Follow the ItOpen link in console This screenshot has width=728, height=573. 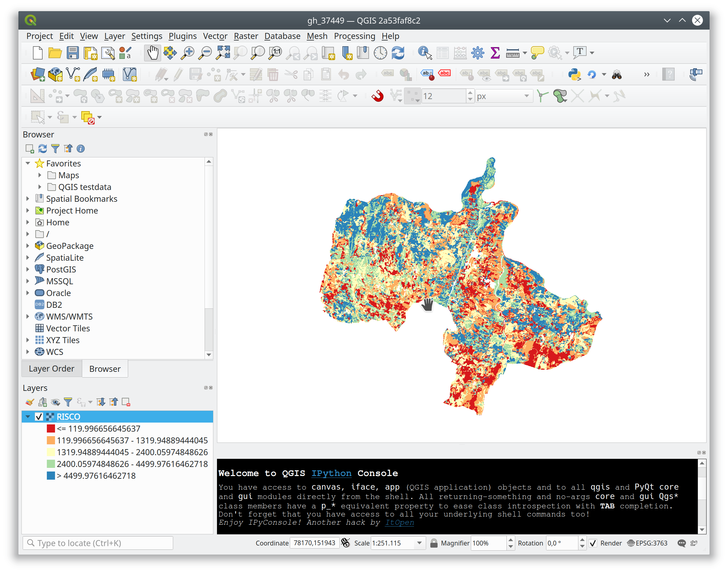click(x=399, y=522)
